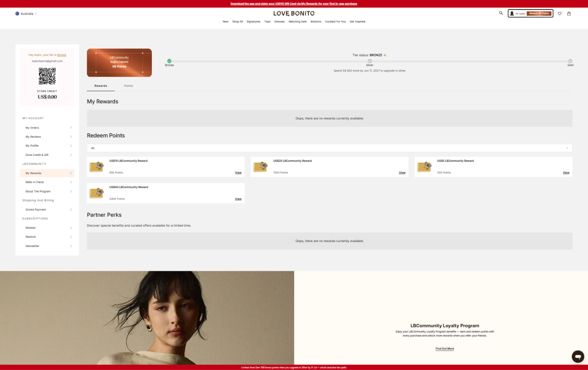Viewport: 588px width, 370px height.
Task: Click the chevron next to My Profile
Action: [71, 146]
